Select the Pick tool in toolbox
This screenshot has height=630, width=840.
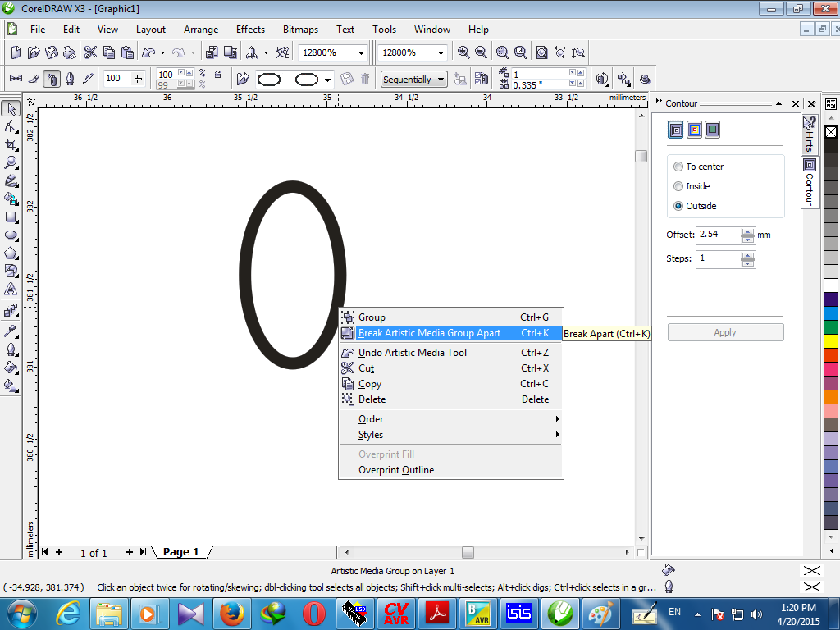coord(11,109)
